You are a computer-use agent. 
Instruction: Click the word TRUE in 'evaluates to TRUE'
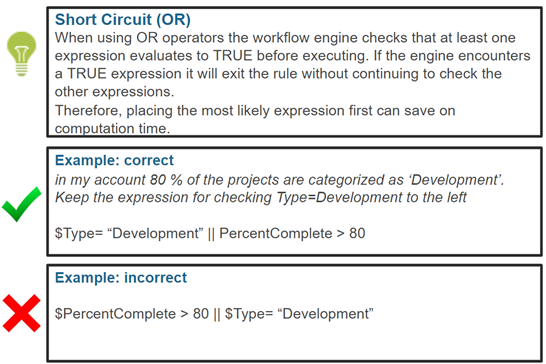click(233, 56)
